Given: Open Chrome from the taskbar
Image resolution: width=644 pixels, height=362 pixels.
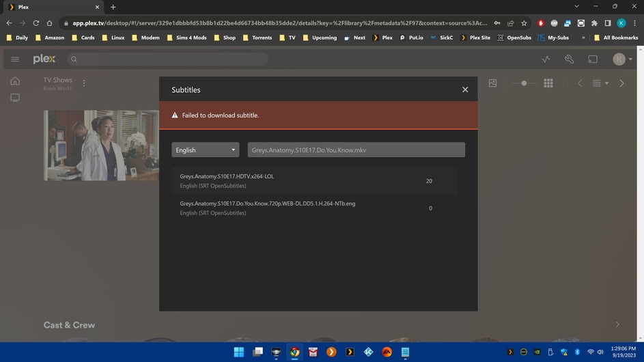Looking at the screenshot, I should (x=294, y=352).
